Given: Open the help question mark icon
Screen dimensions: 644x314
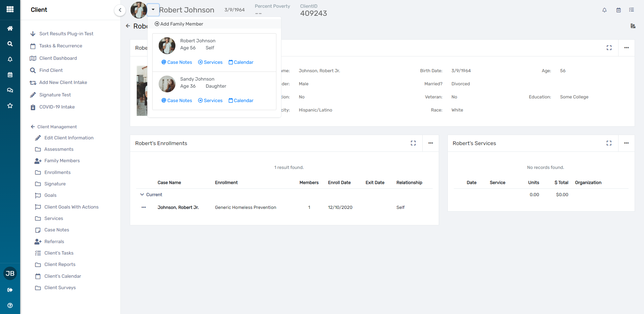Looking at the screenshot, I should click(x=10, y=305).
